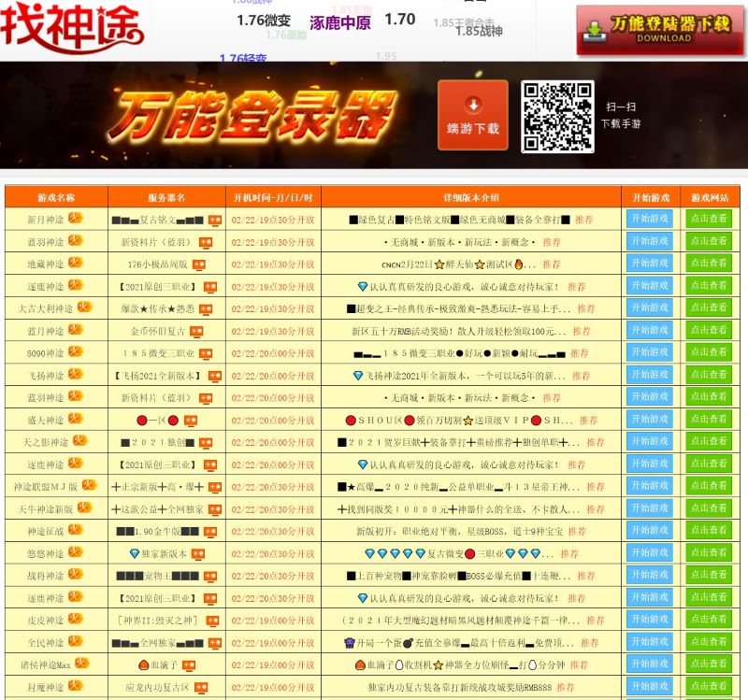Viewport: 748px width, 700px height.
Task: Click the fire badge icon beside 地藏神途
Action: click(x=76, y=263)
